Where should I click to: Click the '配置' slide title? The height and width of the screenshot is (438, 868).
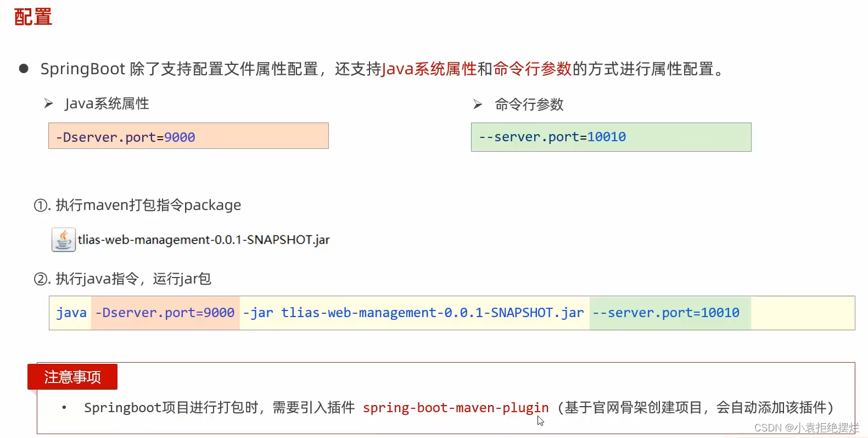pyautogui.click(x=33, y=17)
